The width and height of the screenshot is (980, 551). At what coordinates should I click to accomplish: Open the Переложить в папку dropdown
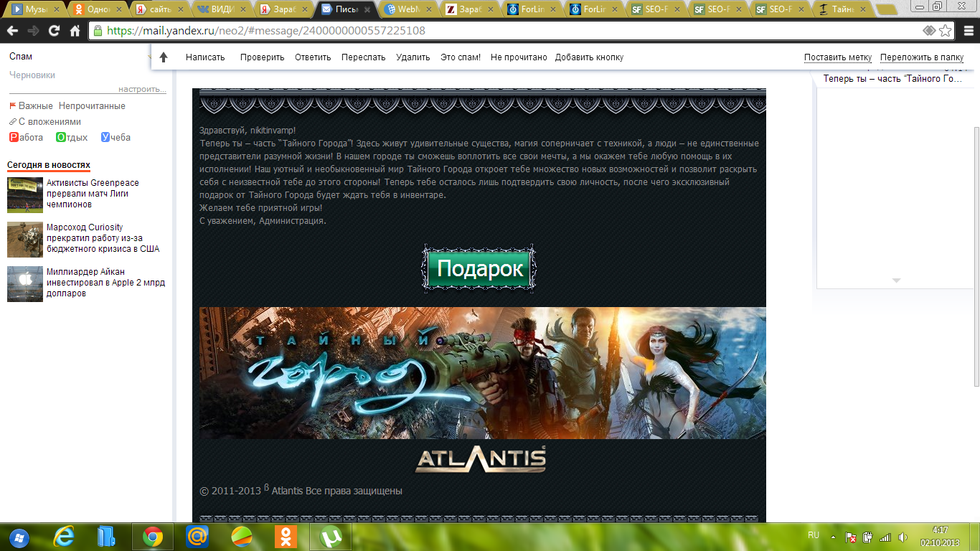922,57
